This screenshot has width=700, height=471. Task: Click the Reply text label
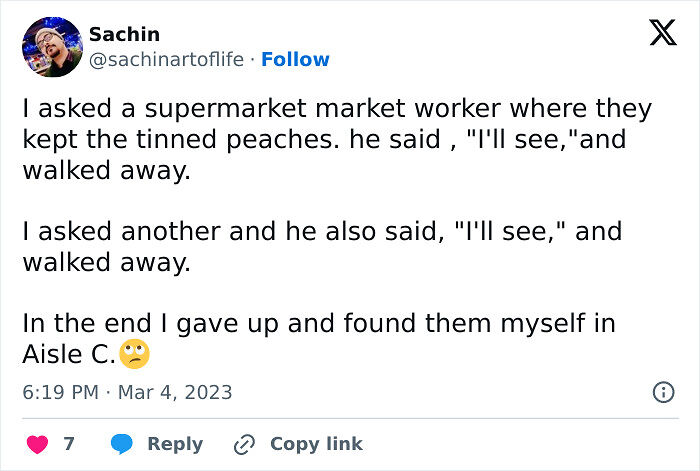[175, 443]
